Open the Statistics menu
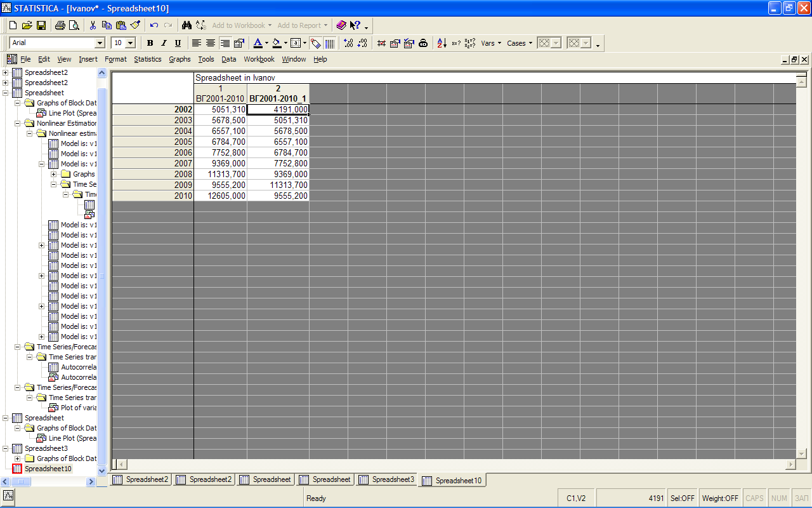812x508 pixels. point(147,59)
